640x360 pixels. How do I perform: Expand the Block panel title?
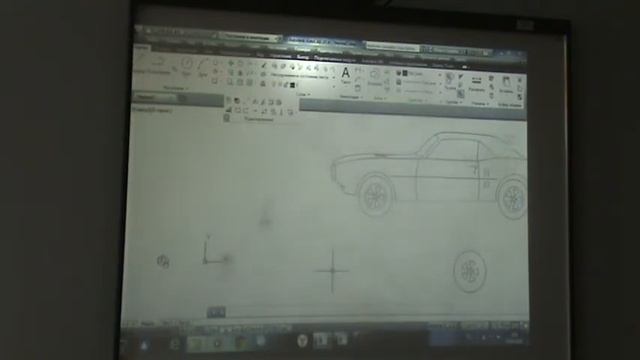[379, 98]
